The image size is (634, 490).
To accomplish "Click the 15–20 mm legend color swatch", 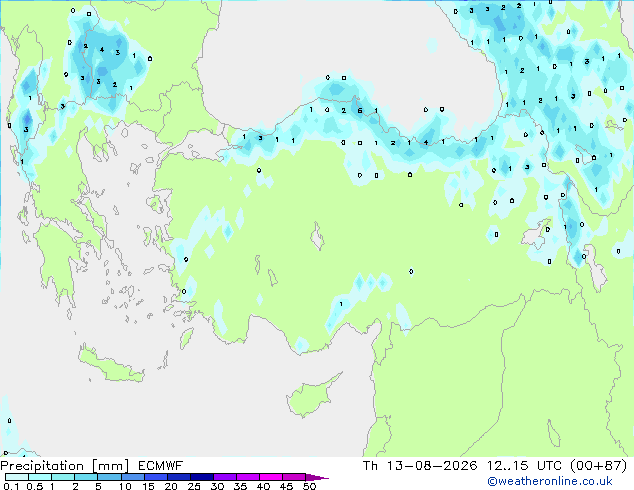I will (156, 477).
